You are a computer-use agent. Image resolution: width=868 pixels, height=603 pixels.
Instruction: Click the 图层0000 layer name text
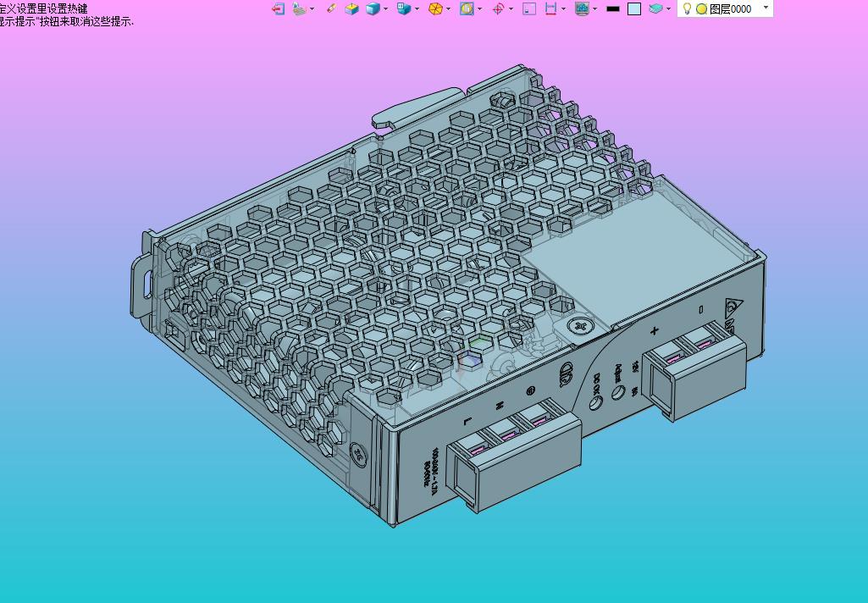(x=730, y=8)
